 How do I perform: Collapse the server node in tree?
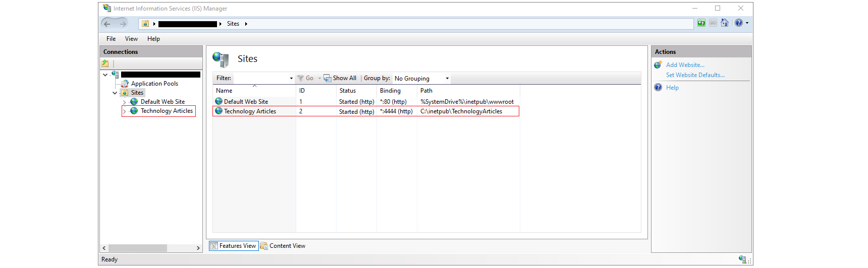pyautogui.click(x=105, y=75)
